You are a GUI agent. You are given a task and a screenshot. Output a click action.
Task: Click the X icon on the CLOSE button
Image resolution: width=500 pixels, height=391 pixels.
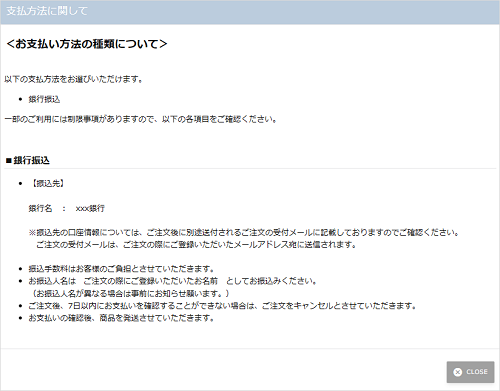coord(458,372)
